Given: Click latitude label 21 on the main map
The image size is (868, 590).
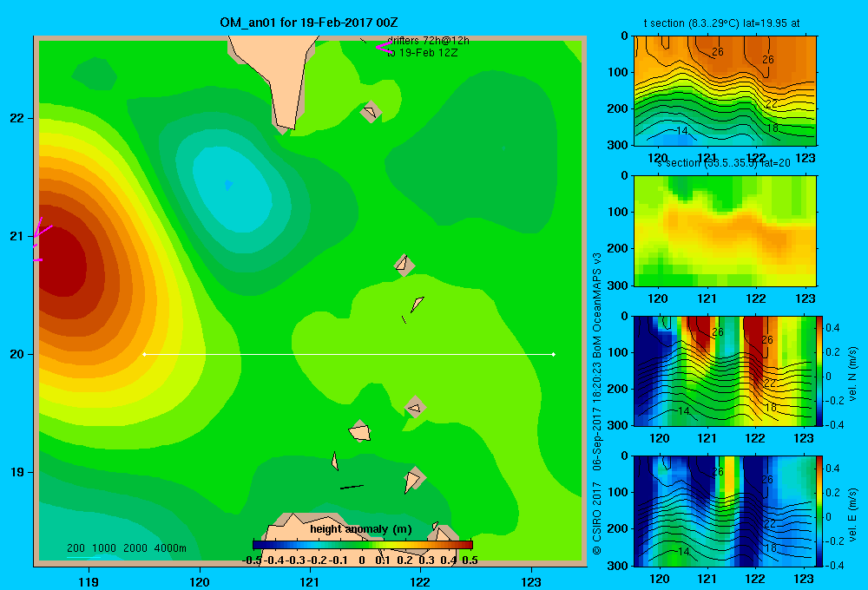Looking at the screenshot, I should [x=16, y=236].
